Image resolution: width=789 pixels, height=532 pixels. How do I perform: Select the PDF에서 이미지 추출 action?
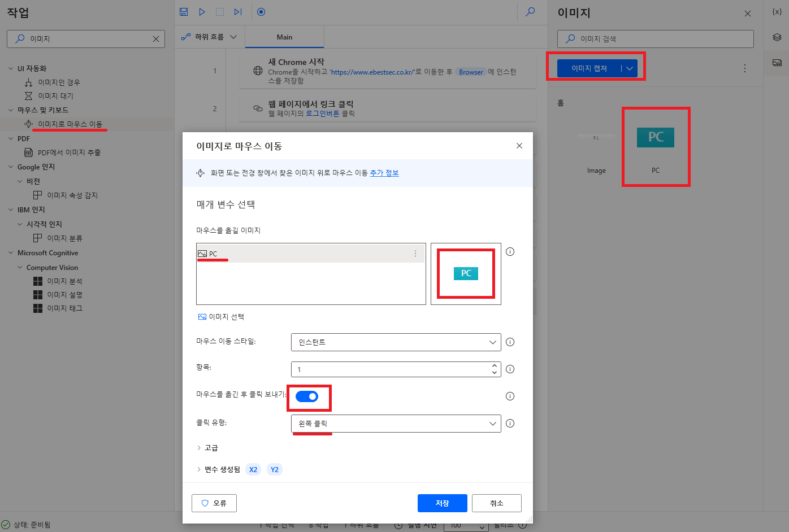[62, 152]
